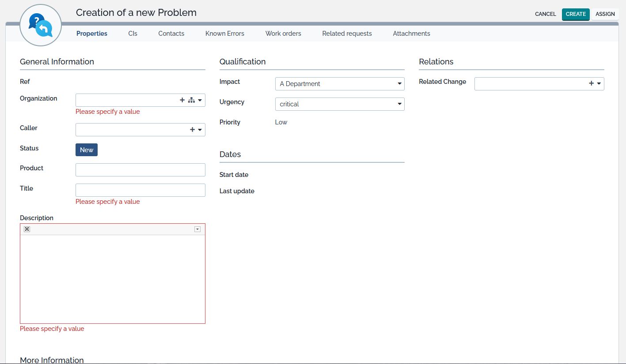Open the Organization dropdown arrow
Screen dimensions: 626x364
click(x=200, y=100)
